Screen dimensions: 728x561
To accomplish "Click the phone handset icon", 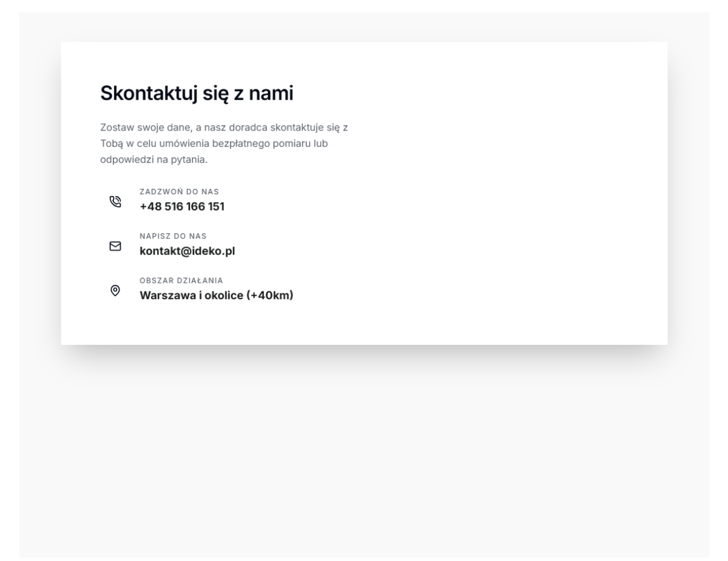I will click(x=115, y=202).
